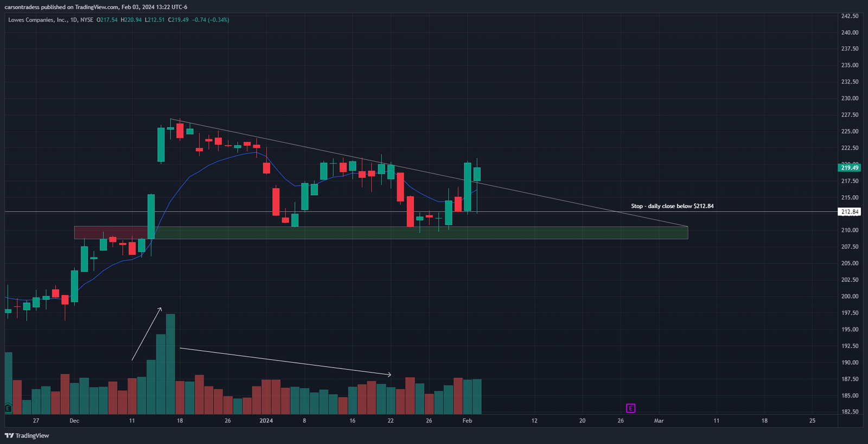The image size is (868, 444).
Task: Click the 185.00 price axis label
Action: (x=850, y=396)
